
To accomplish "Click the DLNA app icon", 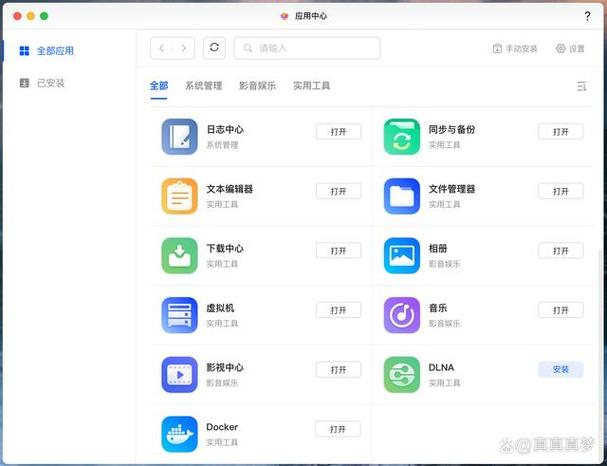I will pos(402,375).
